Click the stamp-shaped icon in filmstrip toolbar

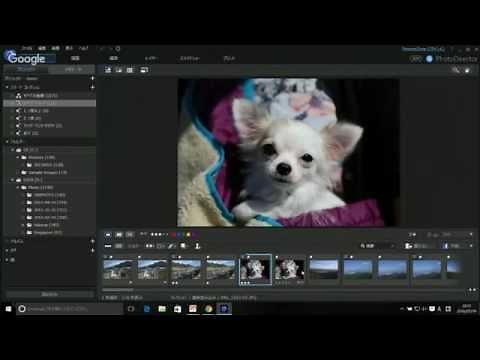coord(197,246)
